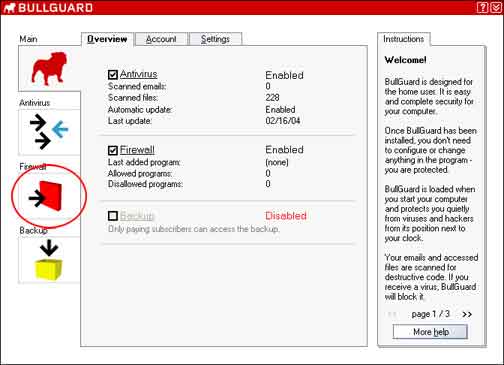Click the 'Disallowed programs:' label
This screenshot has width=504, height=365.
(145, 184)
